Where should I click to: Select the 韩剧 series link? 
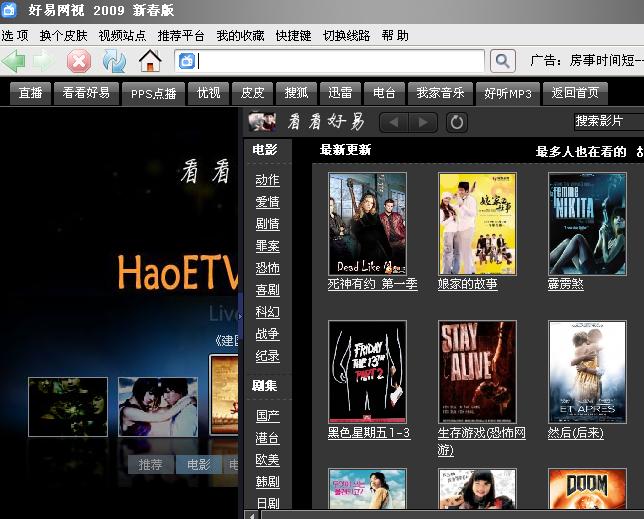tap(267, 481)
